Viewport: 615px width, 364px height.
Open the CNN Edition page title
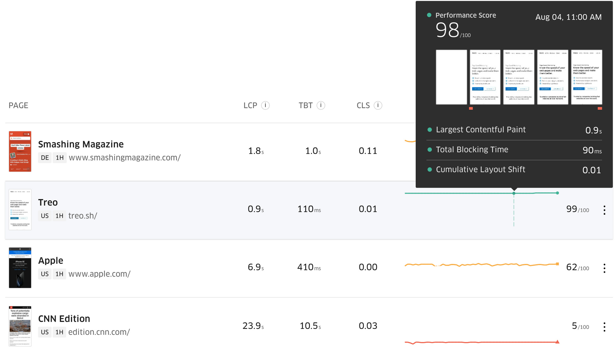tap(64, 319)
